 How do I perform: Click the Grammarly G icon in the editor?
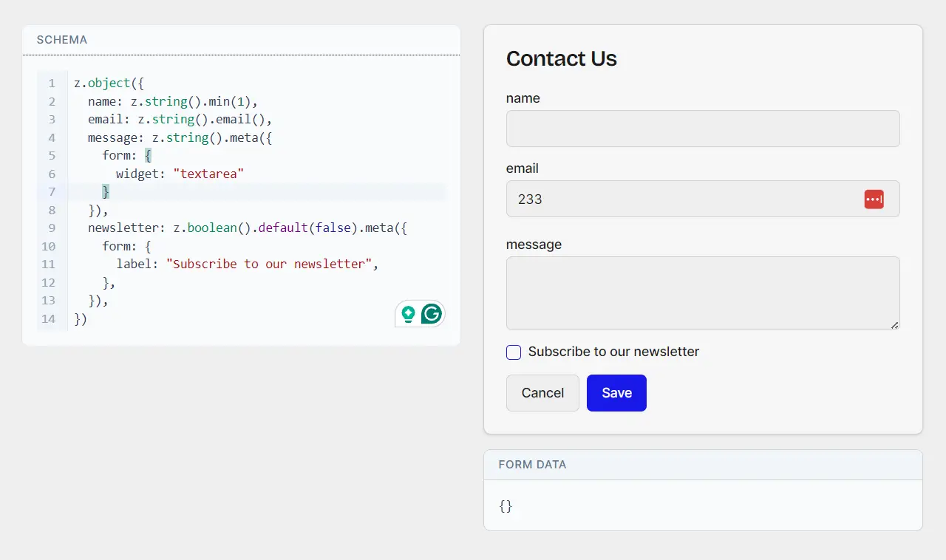[x=432, y=314]
